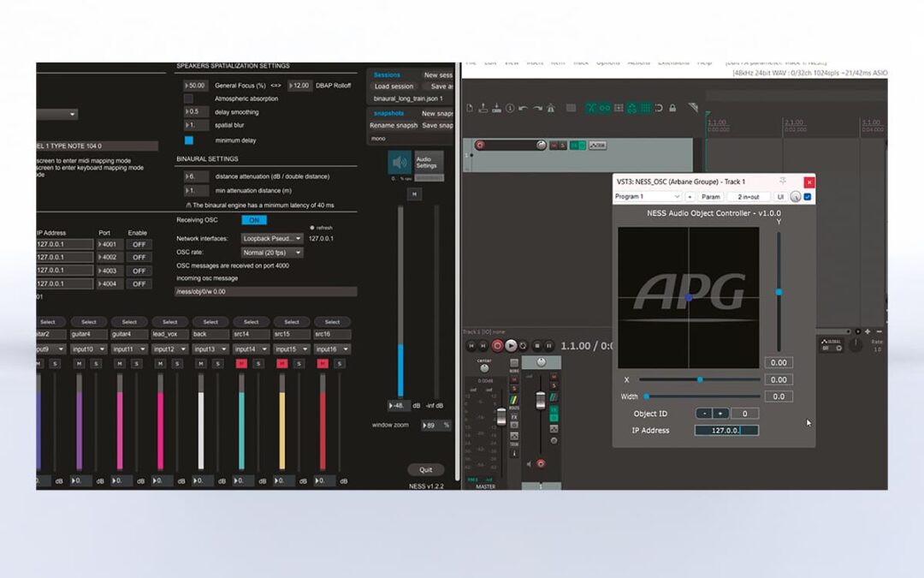The image size is (924, 578).
Task: Open project settings info icon in REAPER
Action: [510, 108]
